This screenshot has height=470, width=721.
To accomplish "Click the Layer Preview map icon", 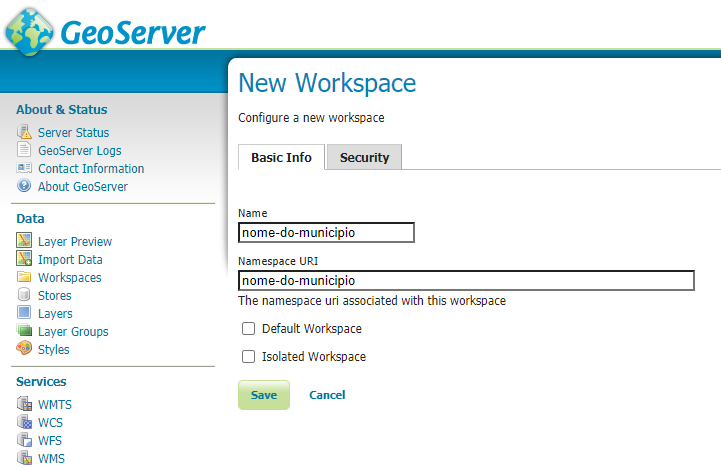I will (x=25, y=241).
